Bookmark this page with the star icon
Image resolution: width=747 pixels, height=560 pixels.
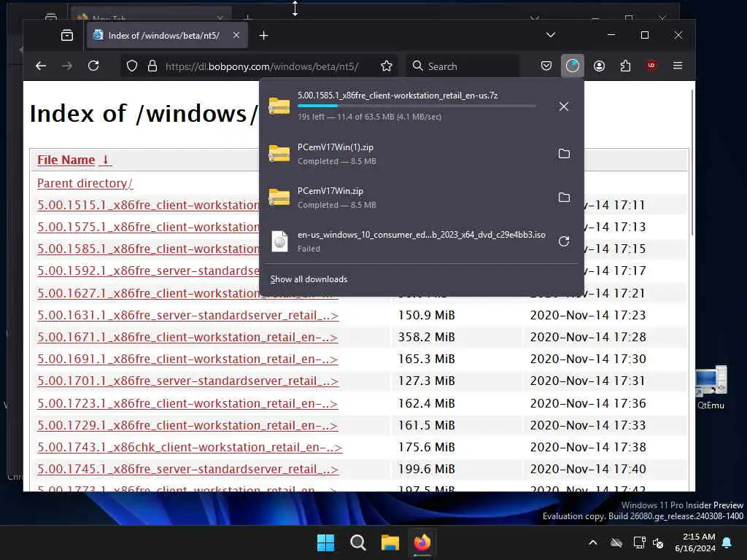click(x=387, y=66)
